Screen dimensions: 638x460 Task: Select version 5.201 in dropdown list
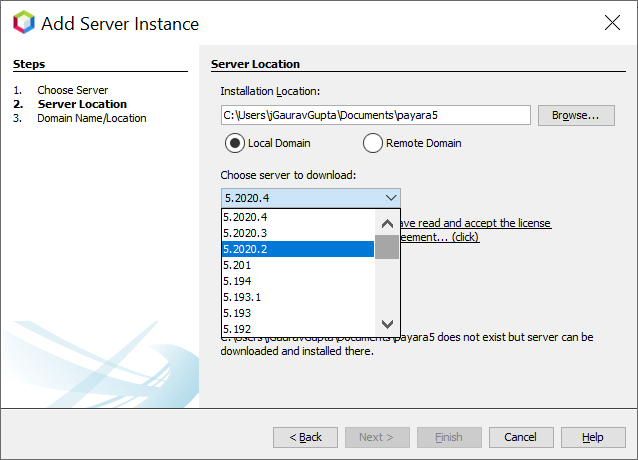tap(298, 265)
